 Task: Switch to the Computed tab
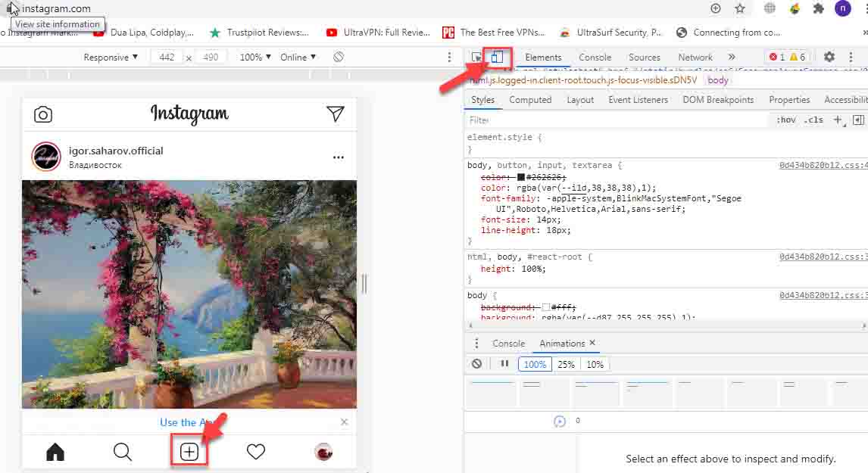click(529, 99)
